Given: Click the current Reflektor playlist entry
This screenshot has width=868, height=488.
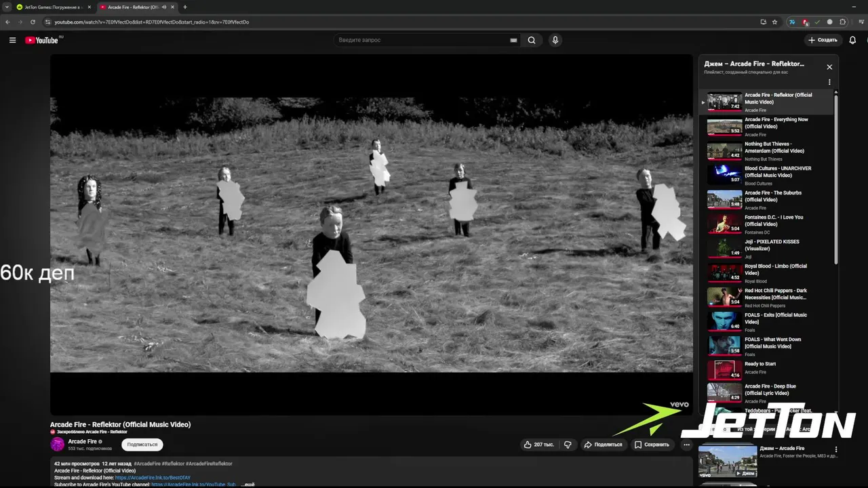Looking at the screenshot, I should (766, 102).
